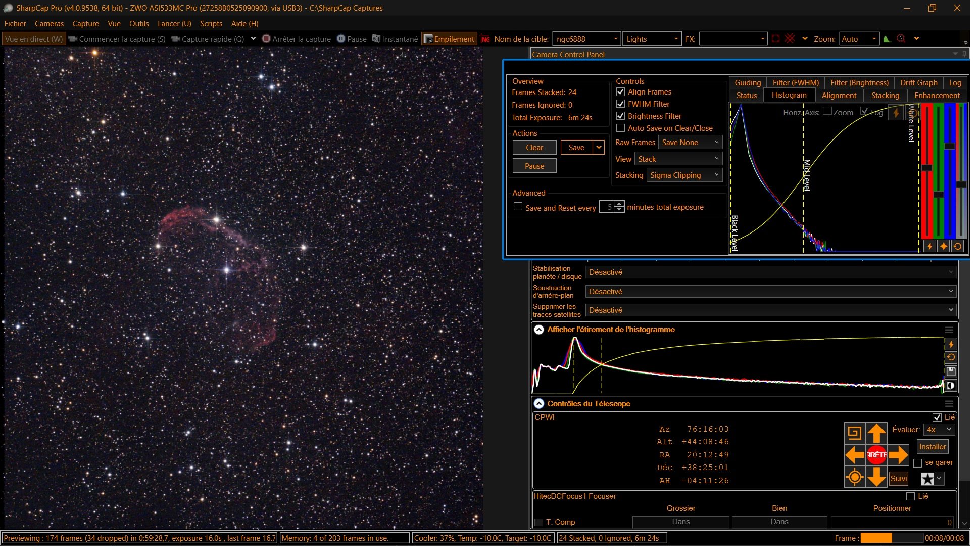The height and width of the screenshot is (560, 980).
Task: Open the hamburger menu of Contrôles du Télescope
Action: click(949, 404)
